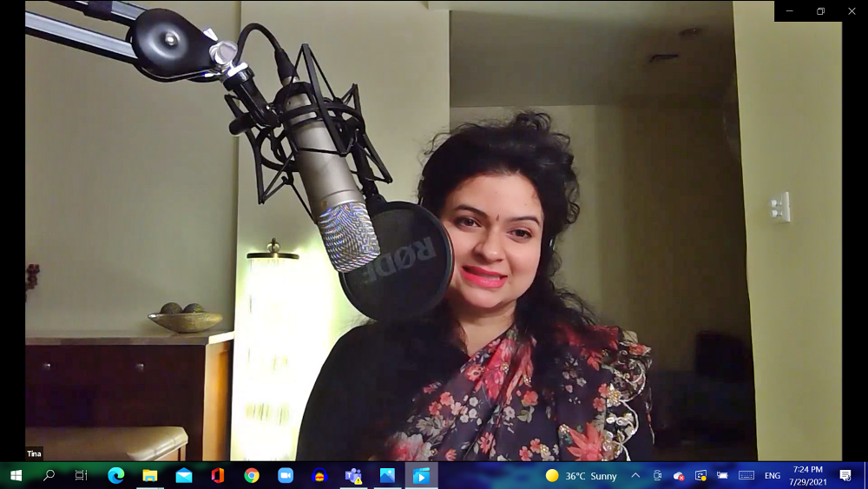Open Zoom from the taskbar
Viewport: 868px width, 489px height.
pyautogui.click(x=286, y=475)
